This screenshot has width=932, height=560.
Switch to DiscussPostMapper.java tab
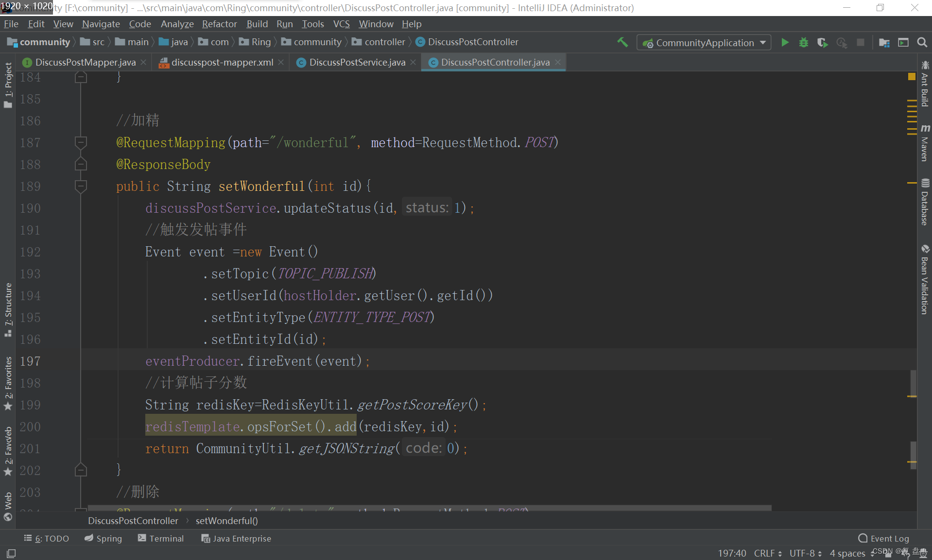(86, 62)
